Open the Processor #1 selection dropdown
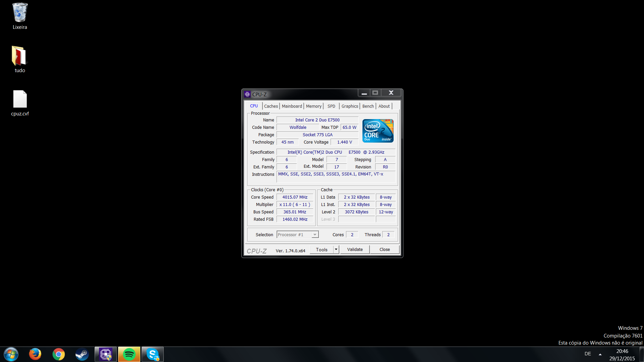The image size is (644, 362). [x=297, y=235]
